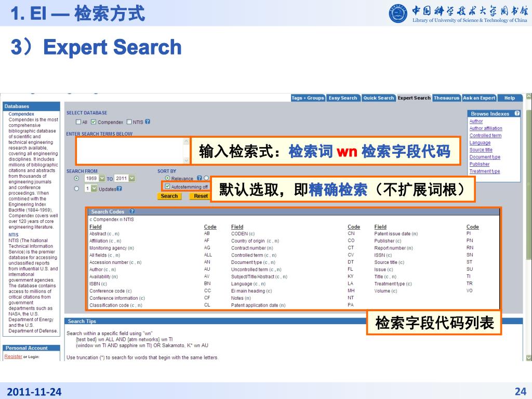Click the page scrollbar up arrow
The height and width of the screenshot is (399, 532).
pyautogui.click(x=528, y=96)
